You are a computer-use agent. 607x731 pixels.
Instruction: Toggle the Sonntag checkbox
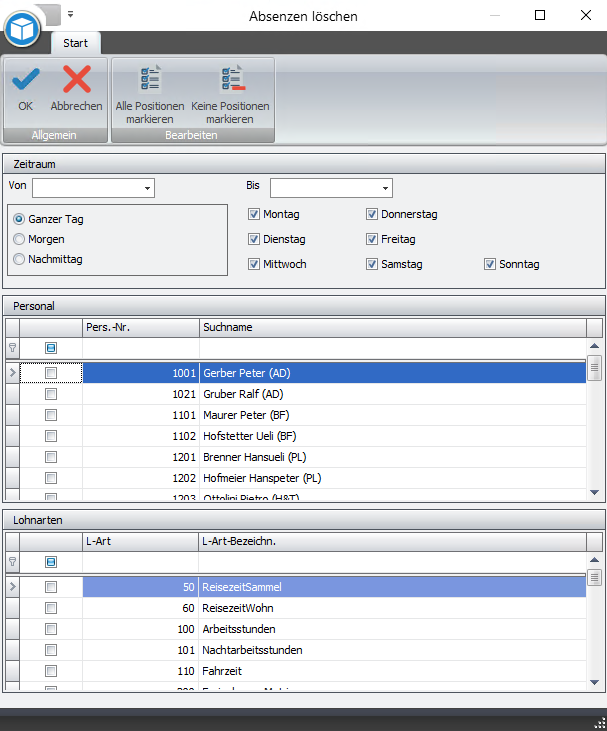pos(490,264)
